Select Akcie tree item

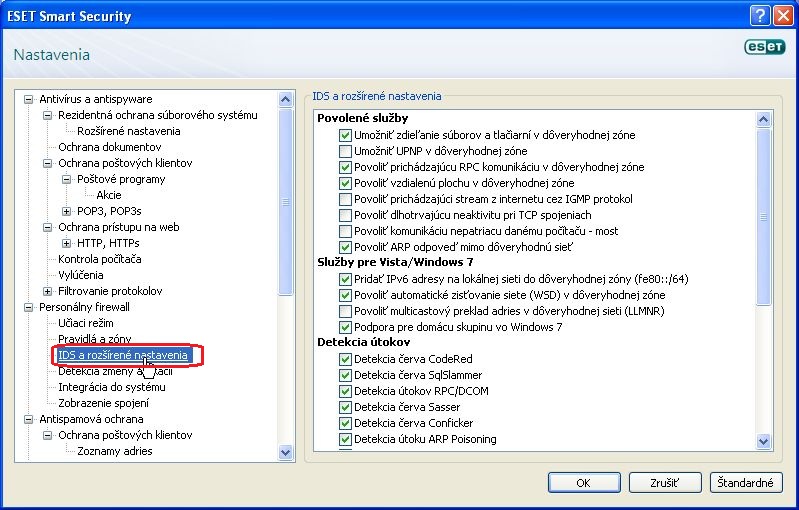pos(109,195)
